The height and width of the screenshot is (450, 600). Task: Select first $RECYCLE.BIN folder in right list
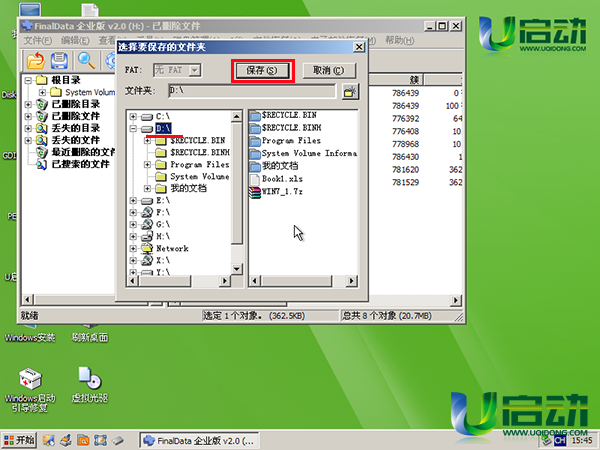pos(283,115)
